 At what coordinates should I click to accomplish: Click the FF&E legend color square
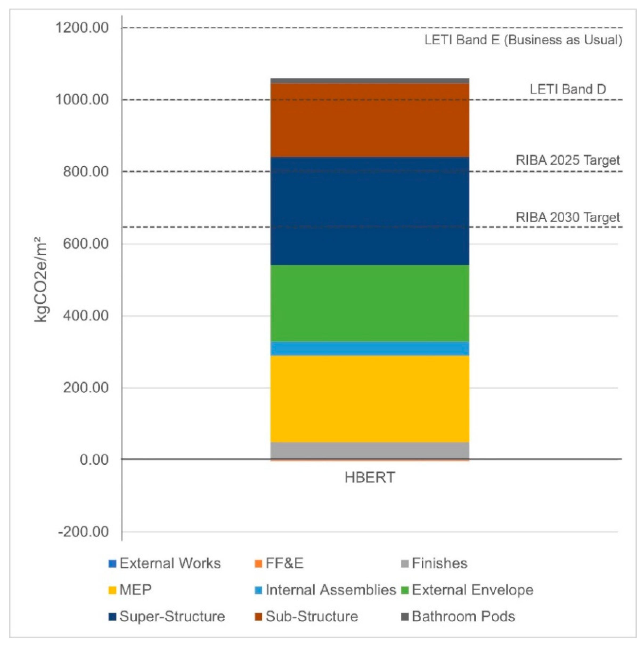point(258,564)
